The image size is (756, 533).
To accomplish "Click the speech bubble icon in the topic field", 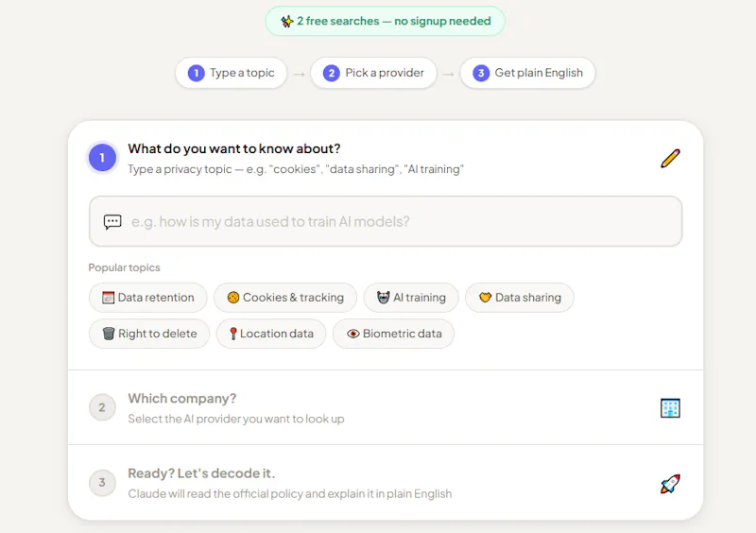I will pyautogui.click(x=112, y=221).
